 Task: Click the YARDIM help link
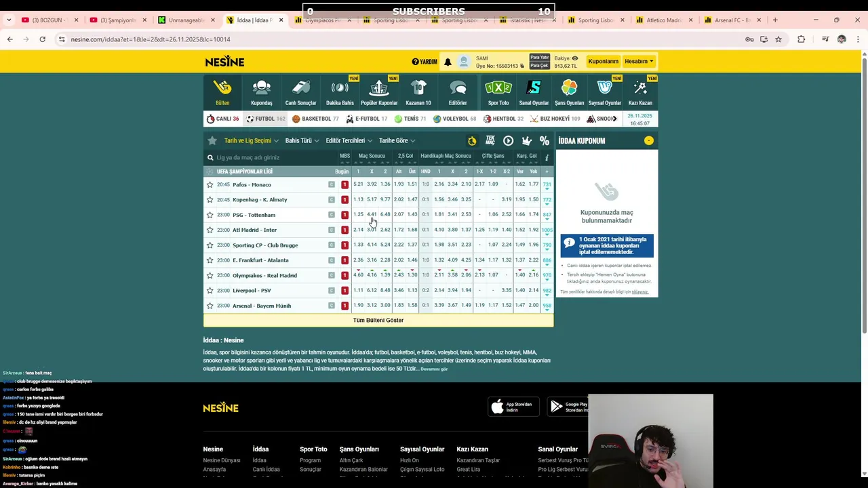click(x=425, y=62)
